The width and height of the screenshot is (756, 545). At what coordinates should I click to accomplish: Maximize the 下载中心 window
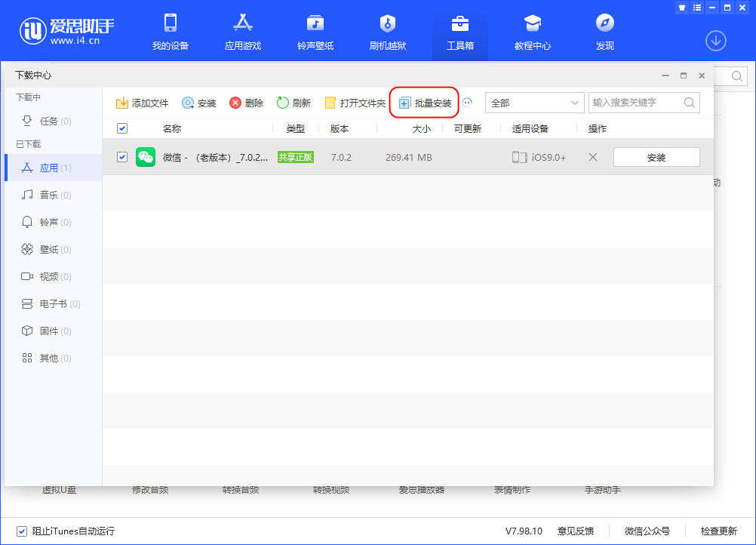[x=684, y=75]
